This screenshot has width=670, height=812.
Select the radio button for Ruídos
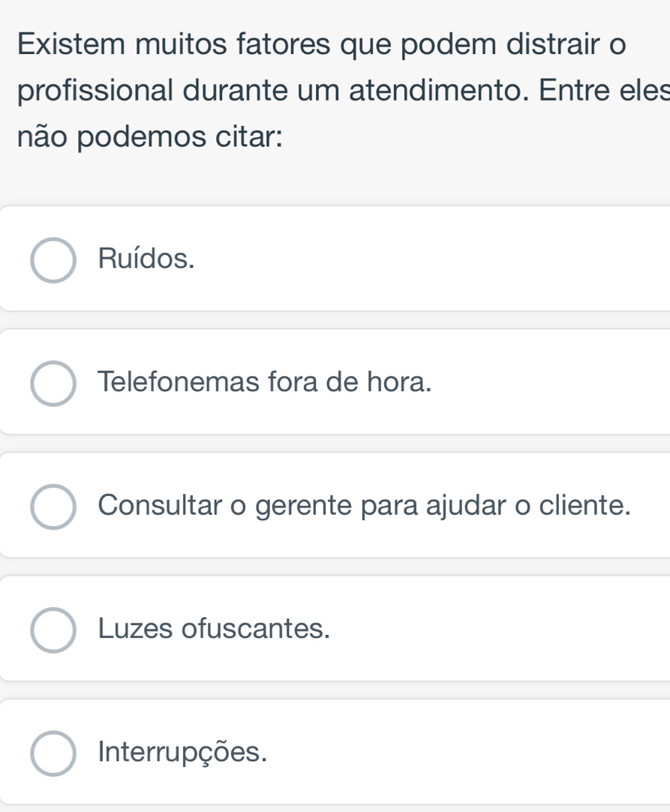53,260
